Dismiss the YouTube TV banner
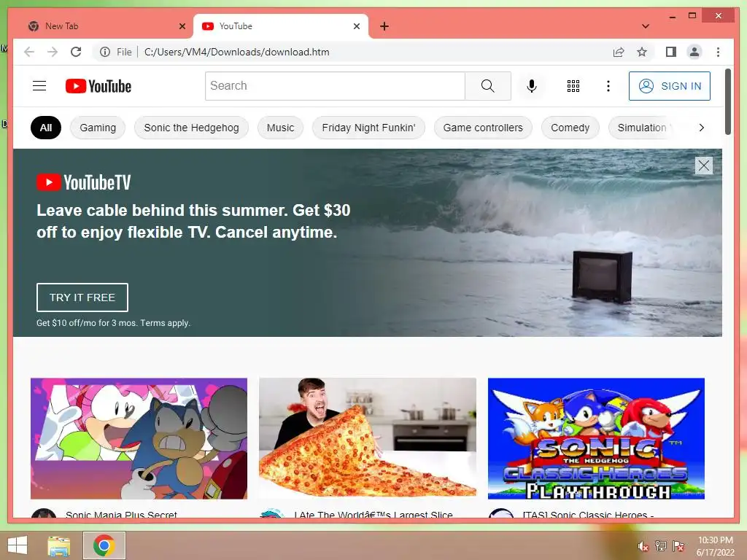Screen dimensions: 747x560 pyautogui.click(x=704, y=166)
